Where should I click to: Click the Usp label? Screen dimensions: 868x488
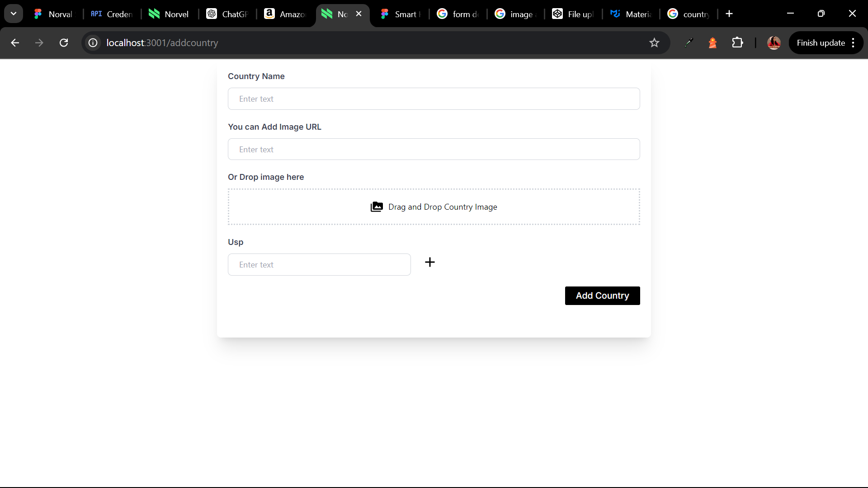(236, 242)
